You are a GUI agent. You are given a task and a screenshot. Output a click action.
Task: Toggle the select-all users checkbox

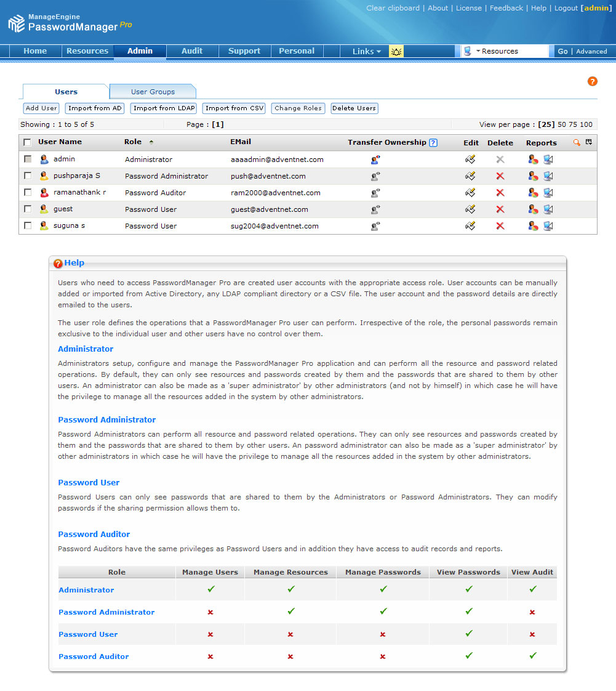pyautogui.click(x=27, y=142)
